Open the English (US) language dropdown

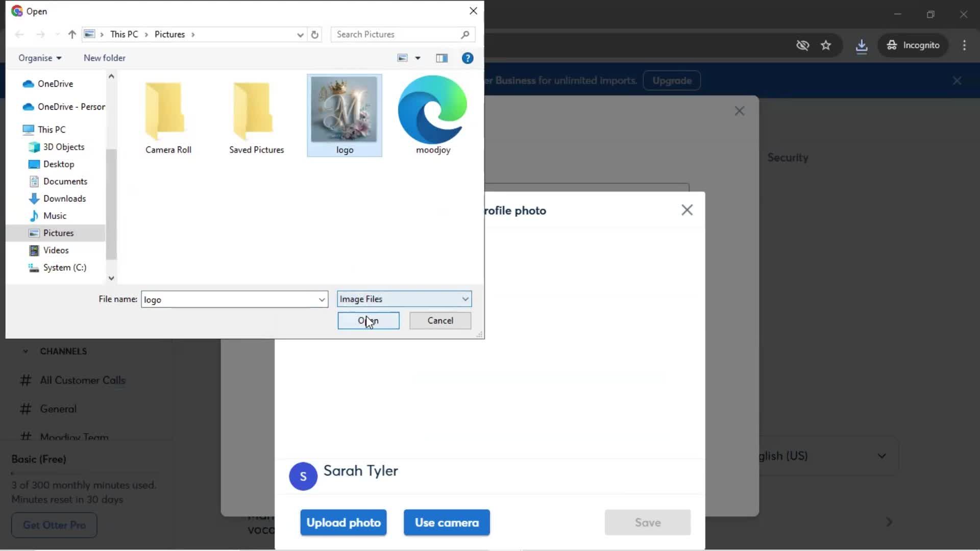[x=828, y=456]
